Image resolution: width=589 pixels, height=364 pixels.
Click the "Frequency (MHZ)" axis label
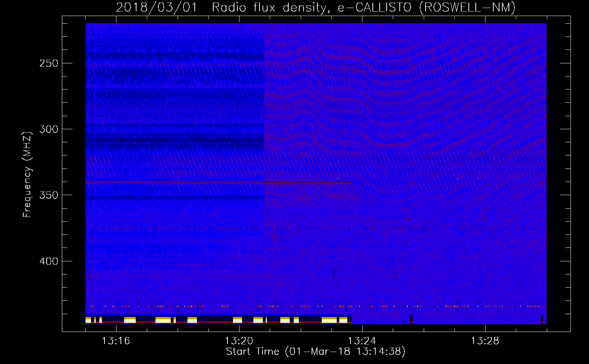[27, 174]
